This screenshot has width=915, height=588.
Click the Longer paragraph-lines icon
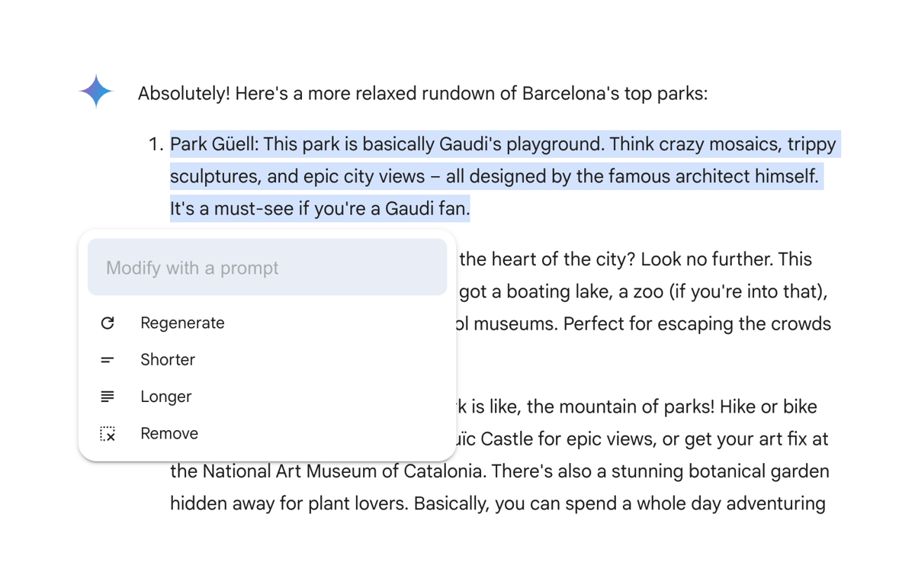(x=108, y=397)
